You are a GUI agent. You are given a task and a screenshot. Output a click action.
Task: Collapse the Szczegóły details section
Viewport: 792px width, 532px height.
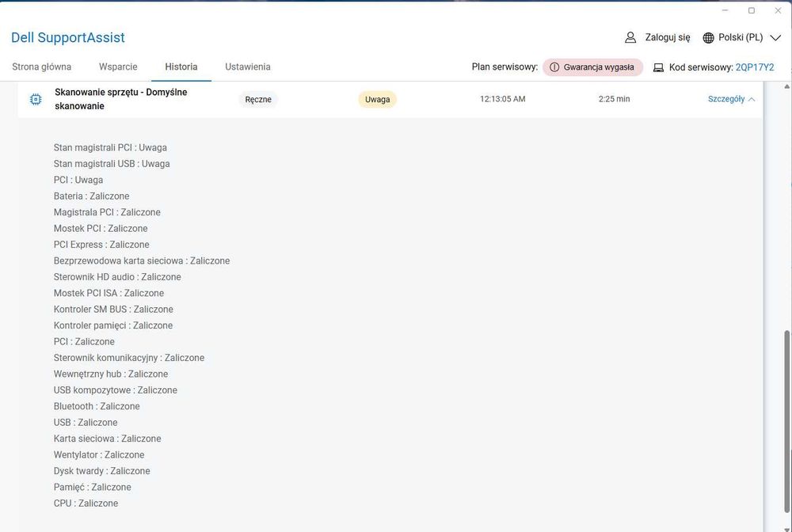(x=731, y=99)
